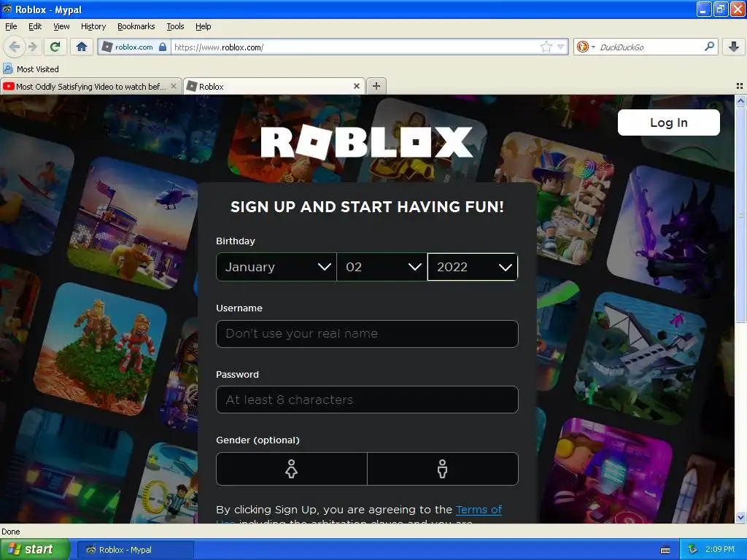747x560 pixels.
Task: Click the DuckDuckGo search field
Action: click(x=649, y=47)
